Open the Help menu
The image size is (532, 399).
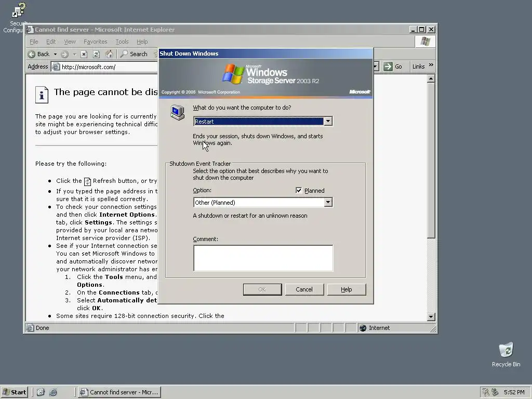pos(142,42)
